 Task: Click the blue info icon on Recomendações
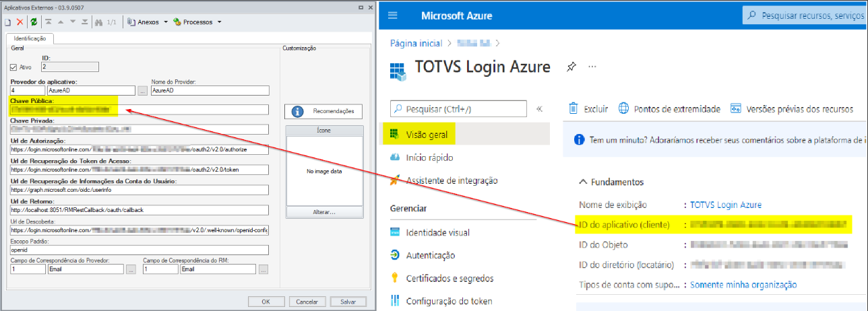[x=298, y=112]
